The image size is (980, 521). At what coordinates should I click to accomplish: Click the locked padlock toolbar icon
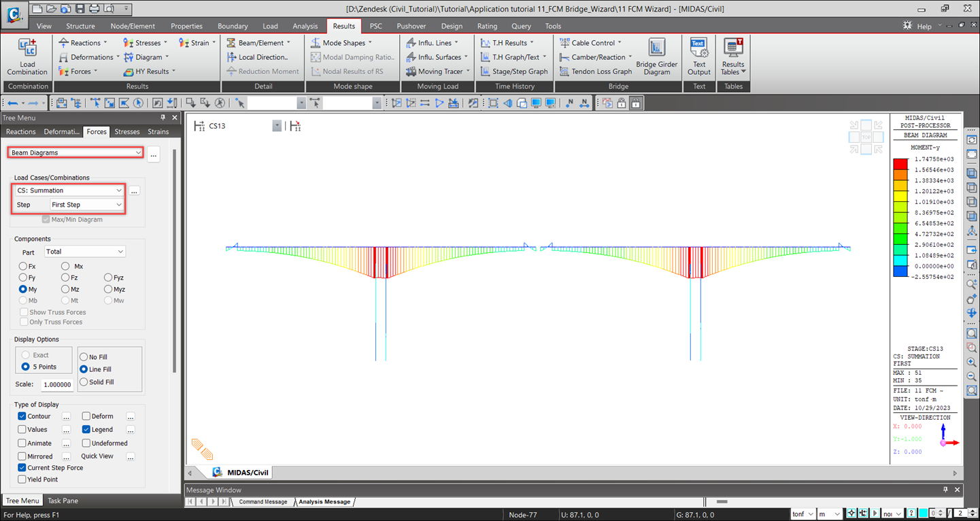(x=636, y=103)
